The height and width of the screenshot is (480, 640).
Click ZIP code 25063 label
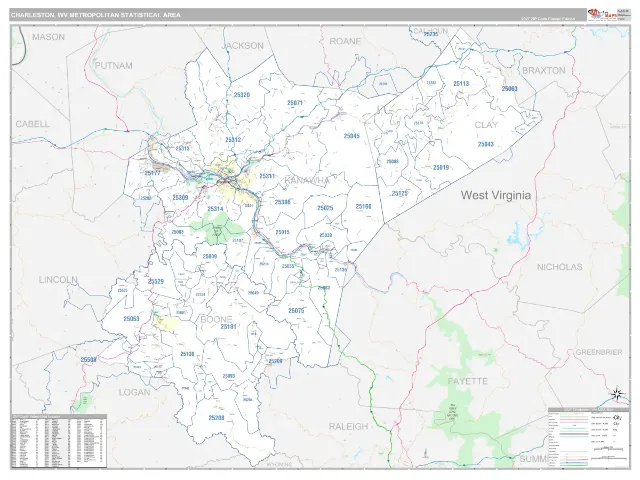click(509, 89)
